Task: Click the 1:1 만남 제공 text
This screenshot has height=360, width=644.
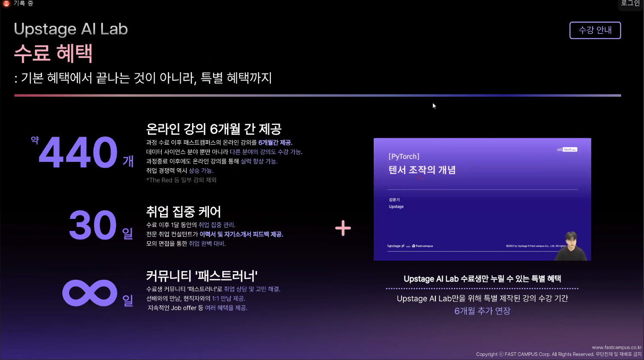Action: click(x=229, y=299)
